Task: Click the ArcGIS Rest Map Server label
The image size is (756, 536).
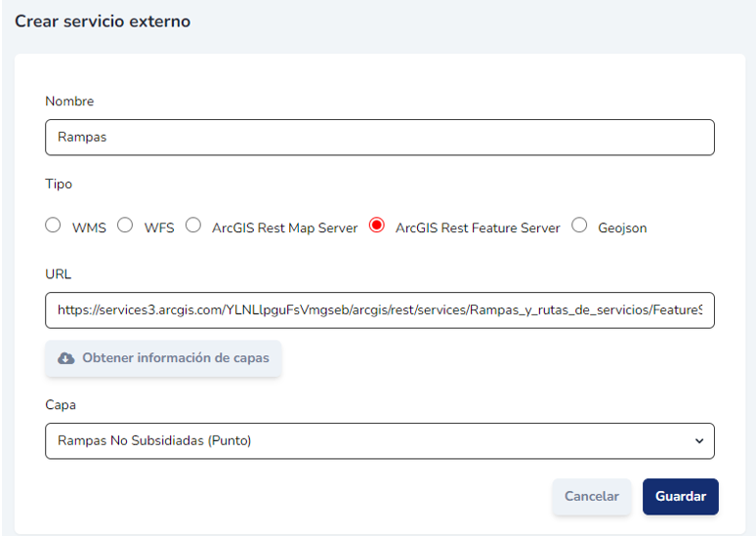Action: (x=284, y=227)
